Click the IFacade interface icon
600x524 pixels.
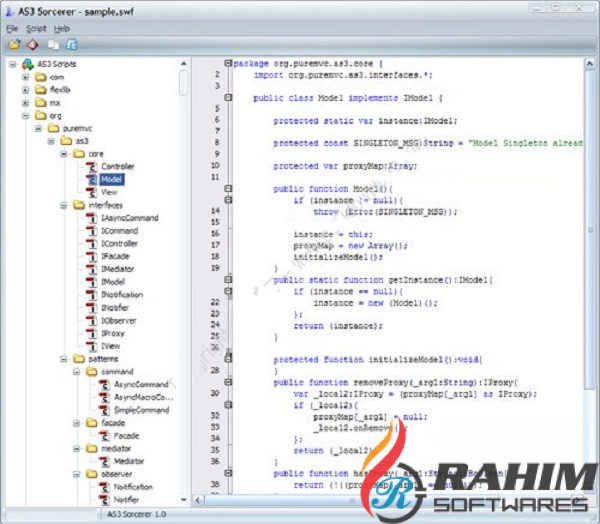pos(92,256)
